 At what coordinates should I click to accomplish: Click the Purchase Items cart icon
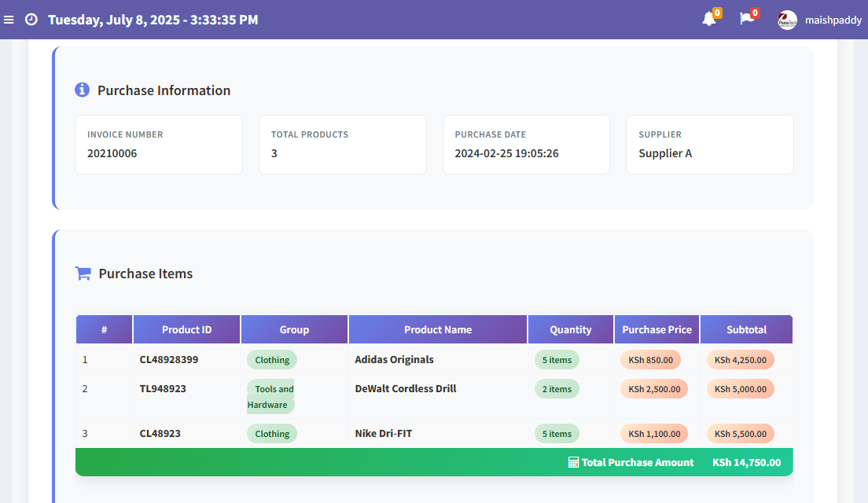83,274
